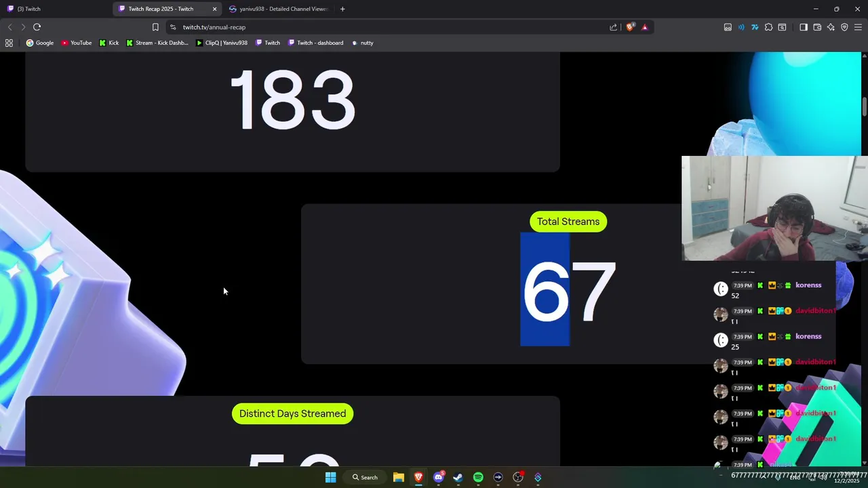Open the YouTube bookmark

[77, 43]
